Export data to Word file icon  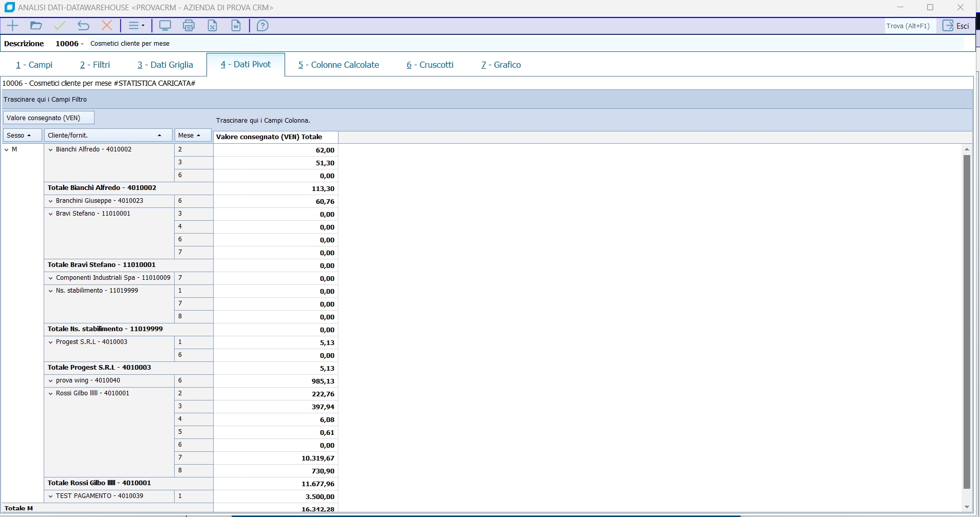[x=236, y=26]
